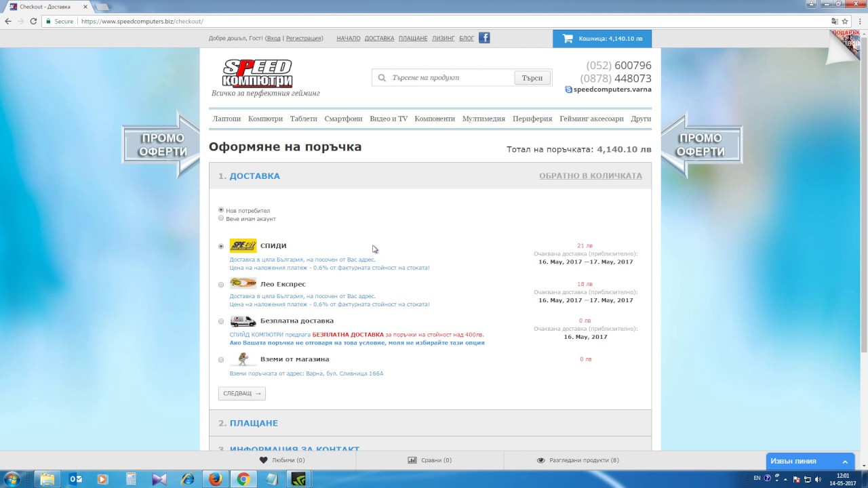Open the ЛИЗИНГ top link
The image size is (868, 488).
pyautogui.click(x=443, y=39)
